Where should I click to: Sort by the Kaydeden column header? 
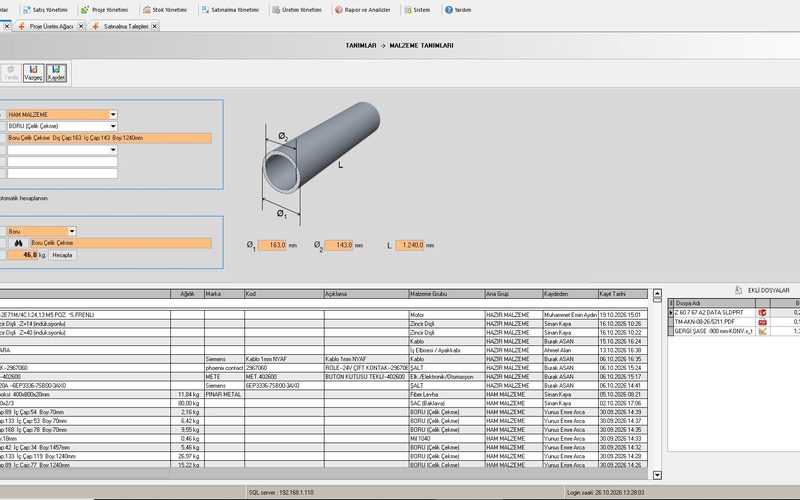[570, 294]
